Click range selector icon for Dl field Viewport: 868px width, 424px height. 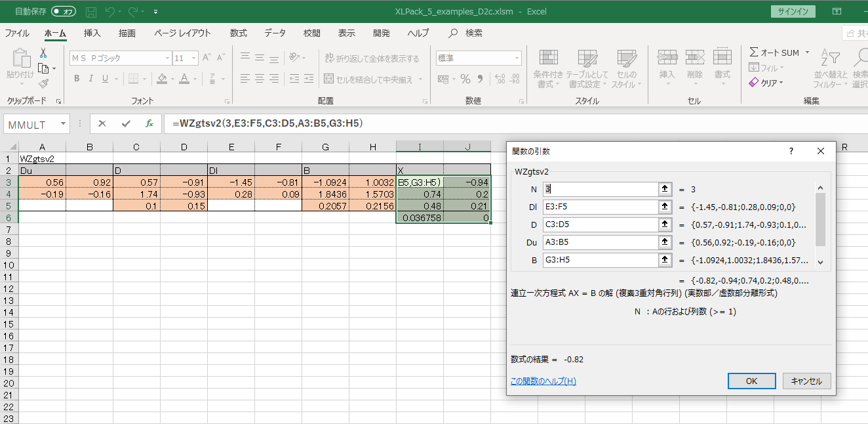(665, 207)
